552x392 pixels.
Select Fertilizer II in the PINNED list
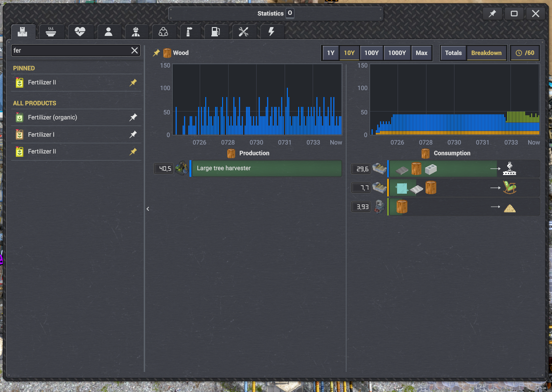(77, 83)
